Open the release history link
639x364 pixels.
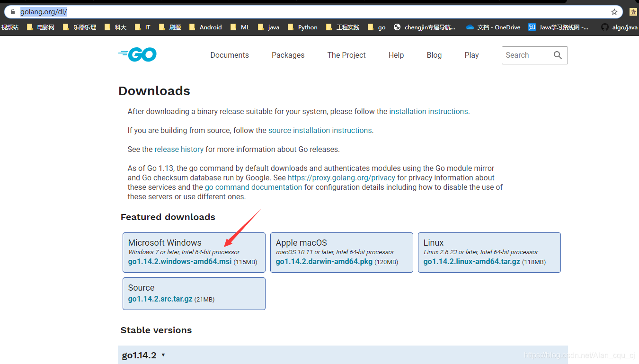[179, 150]
